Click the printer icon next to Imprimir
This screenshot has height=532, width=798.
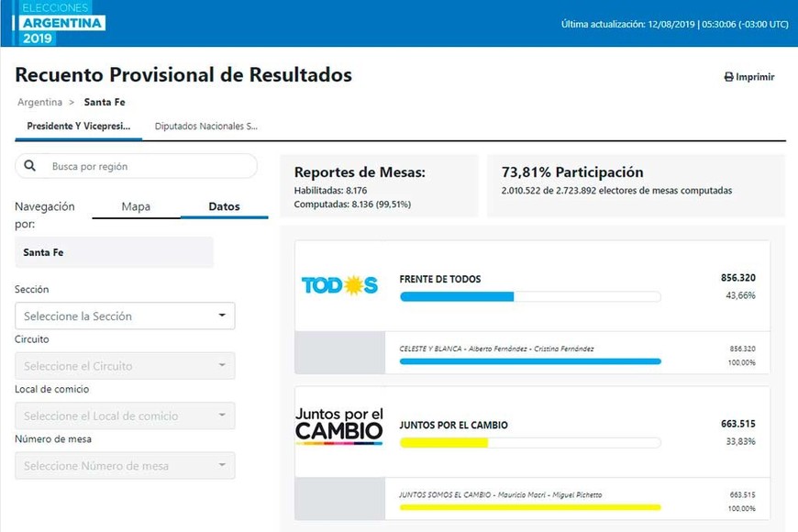point(728,78)
